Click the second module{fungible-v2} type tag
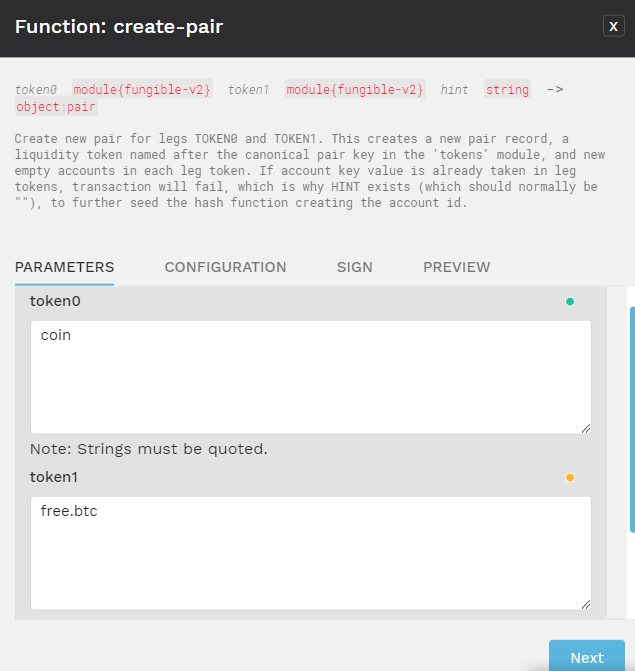Image resolution: width=635 pixels, height=671 pixels. pos(355,89)
